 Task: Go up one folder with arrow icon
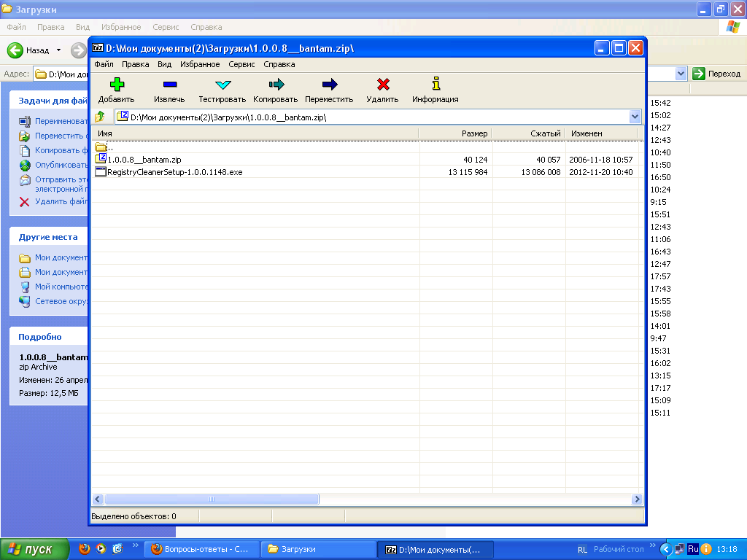click(99, 116)
